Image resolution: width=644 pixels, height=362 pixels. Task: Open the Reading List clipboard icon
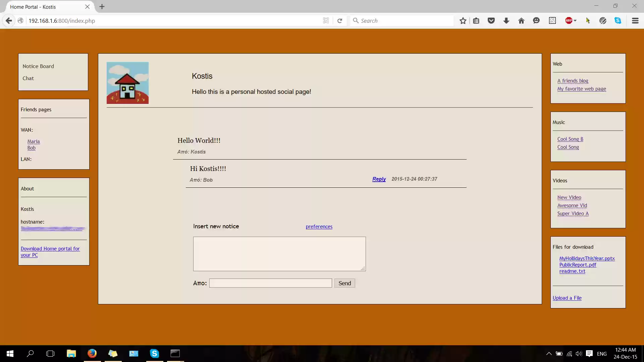click(x=477, y=20)
